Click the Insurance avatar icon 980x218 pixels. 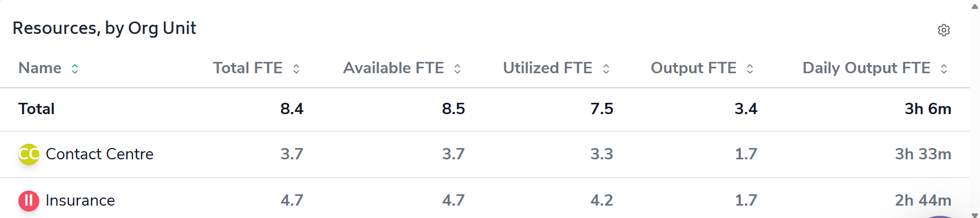click(29, 201)
